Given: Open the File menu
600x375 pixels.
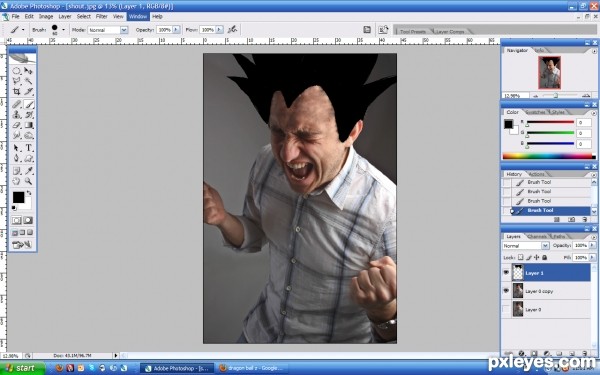Looking at the screenshot, I should [15, 16].
